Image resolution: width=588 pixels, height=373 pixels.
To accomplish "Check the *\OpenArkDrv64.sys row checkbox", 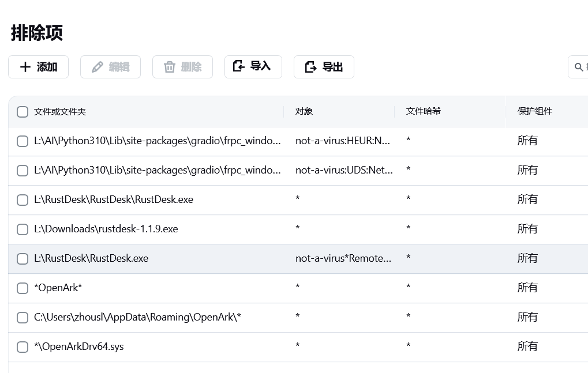I will 23,347.
